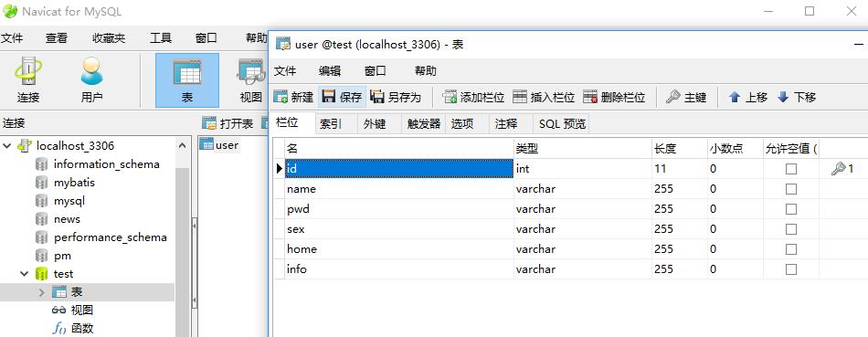Image resolution: width=868 pixels, height=337 pixels.
Task: Click the primary key icon on id row
Action: coord(838,169)
